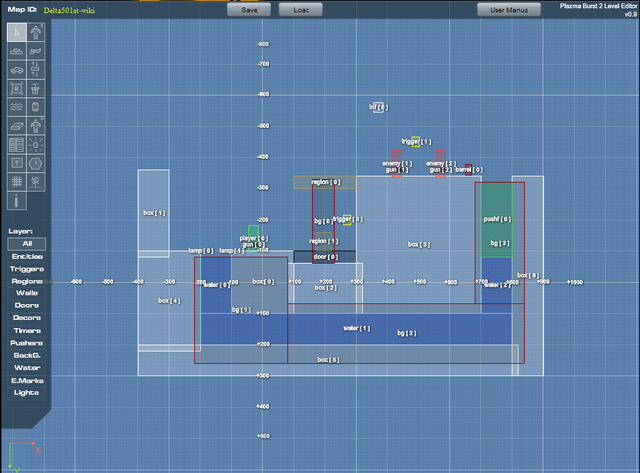Screen dimensions: 640x473
Task: Select the trigger [1] object
Action: pos(416,142)
